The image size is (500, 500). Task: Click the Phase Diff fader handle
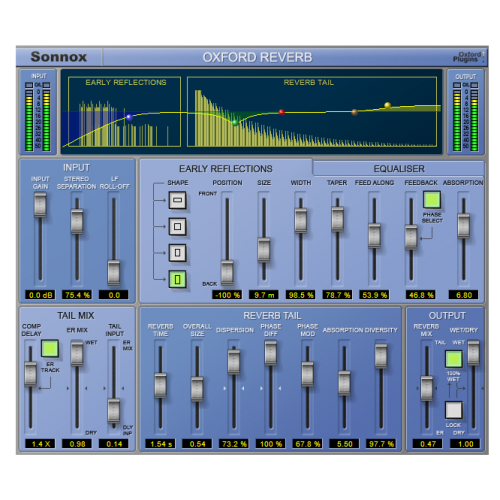click(x=270, y=353)
